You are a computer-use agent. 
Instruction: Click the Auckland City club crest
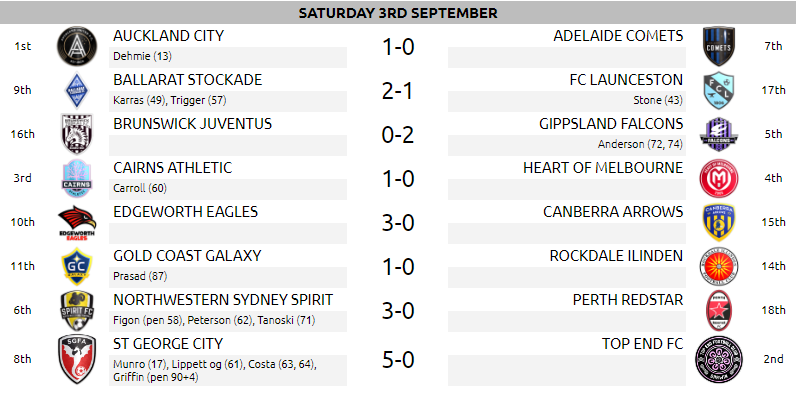pos(77,46)
